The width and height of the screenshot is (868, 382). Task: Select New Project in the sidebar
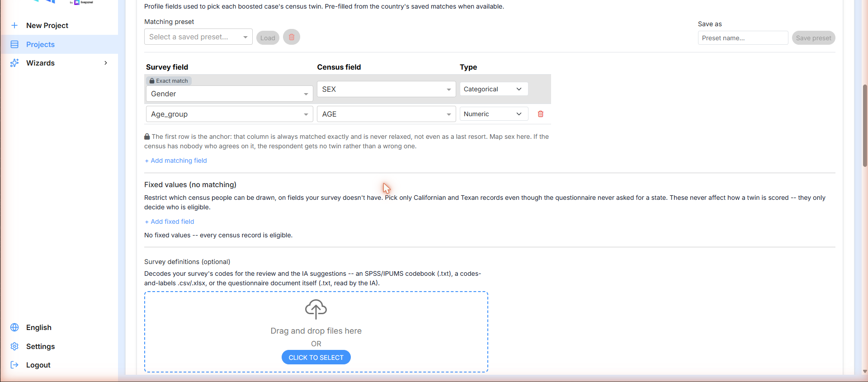point(59,25)
